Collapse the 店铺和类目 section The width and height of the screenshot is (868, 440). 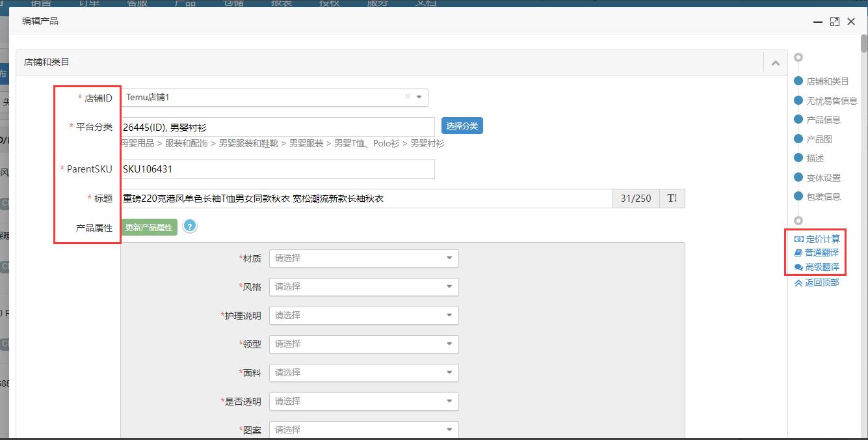pyautogui.click(x=775, y=62)
